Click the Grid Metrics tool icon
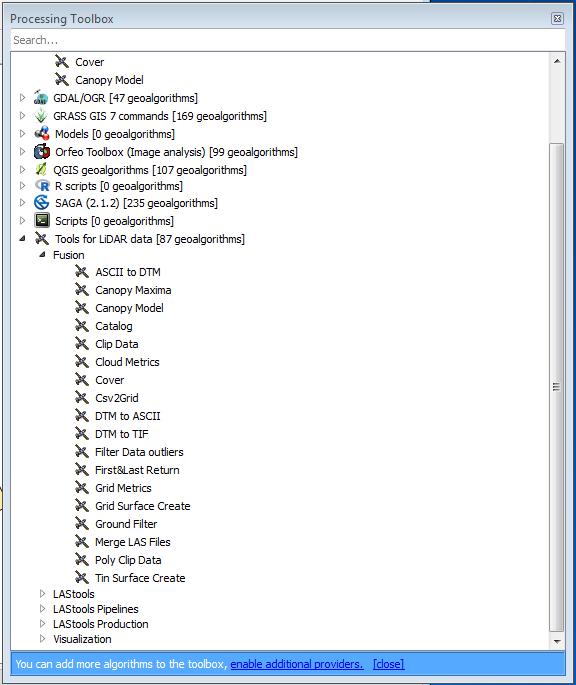This screenshot has height=685, width=576. 82,488
